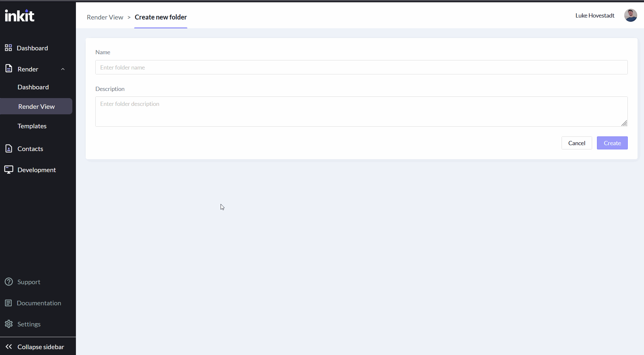Click the Support question mark icon
This screenshot has height=355, width=644.
(9, 282)
